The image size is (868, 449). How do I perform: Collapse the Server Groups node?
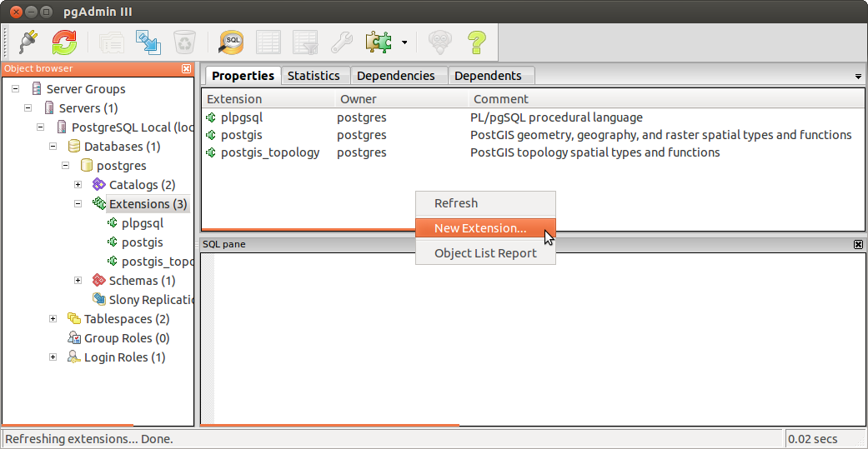click(x=16, y=89)
